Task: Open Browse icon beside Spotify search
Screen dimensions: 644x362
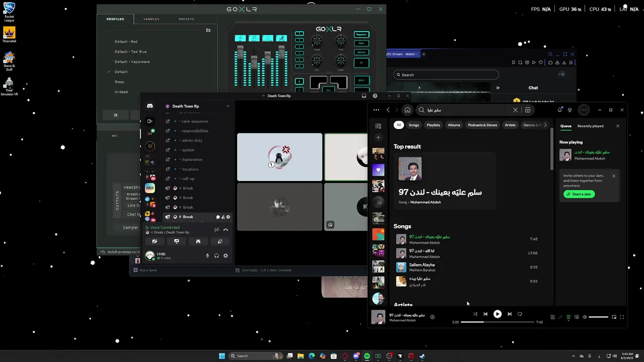Action: coord(528,110)
